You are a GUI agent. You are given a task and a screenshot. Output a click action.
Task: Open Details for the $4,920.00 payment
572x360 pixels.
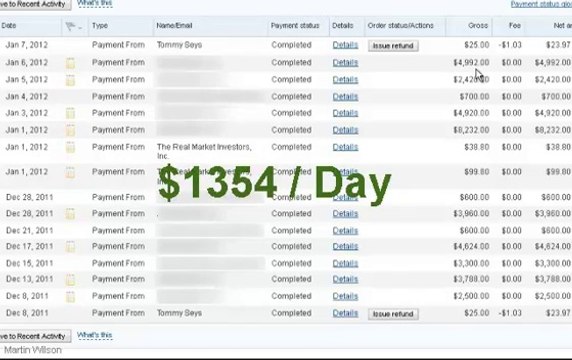[x=345, y=113]
